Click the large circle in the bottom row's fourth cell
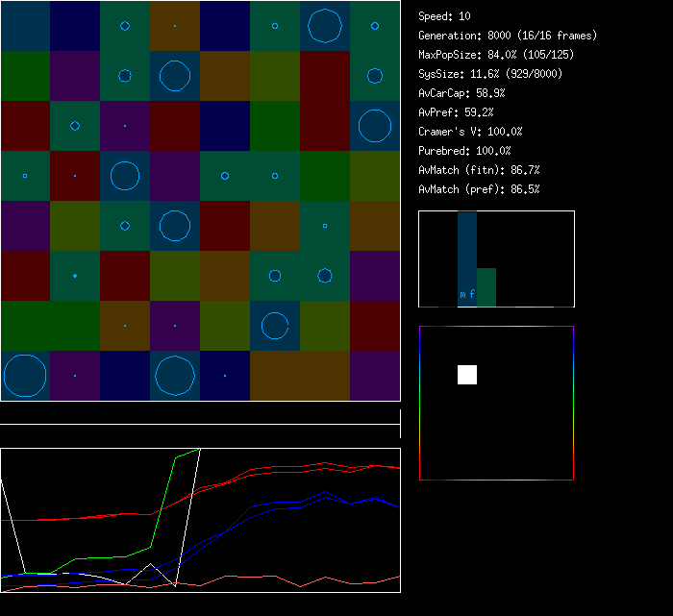Viewport: 673px width, 616px height. (x=175, y=376)
